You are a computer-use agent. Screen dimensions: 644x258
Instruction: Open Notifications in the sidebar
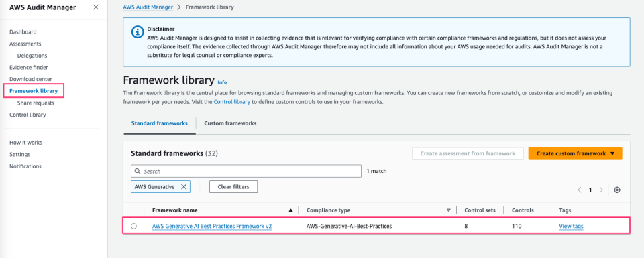pyautogui.click(x=25, y=166)
